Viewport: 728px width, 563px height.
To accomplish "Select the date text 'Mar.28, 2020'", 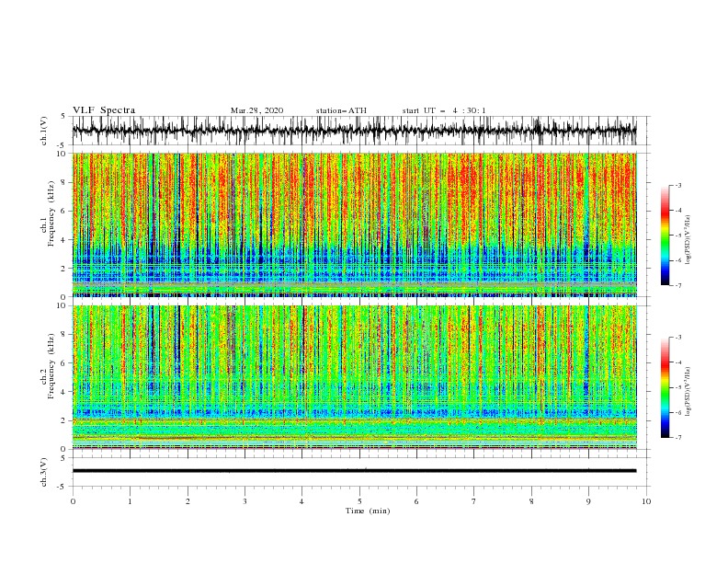I will (256, 110).
